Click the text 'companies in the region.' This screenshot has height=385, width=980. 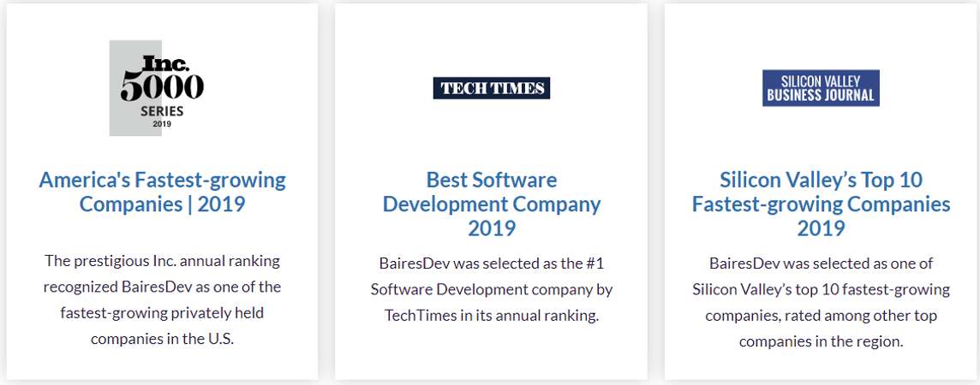(x=822, y=342)
